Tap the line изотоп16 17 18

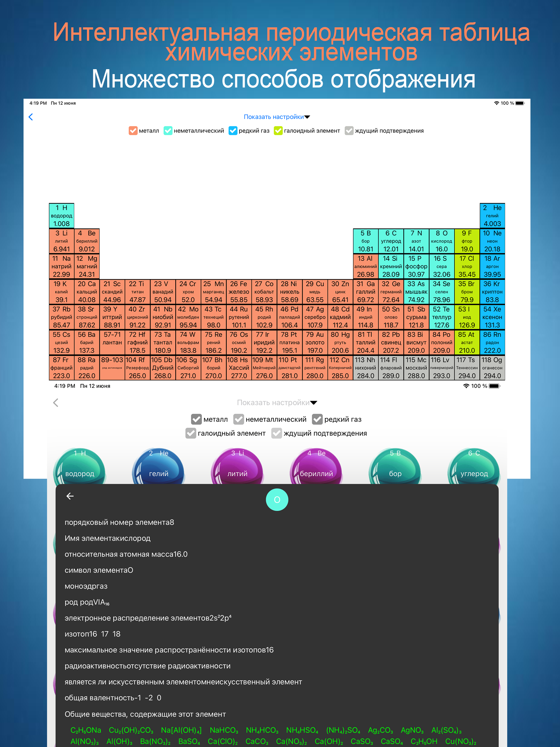coord(92,634)
